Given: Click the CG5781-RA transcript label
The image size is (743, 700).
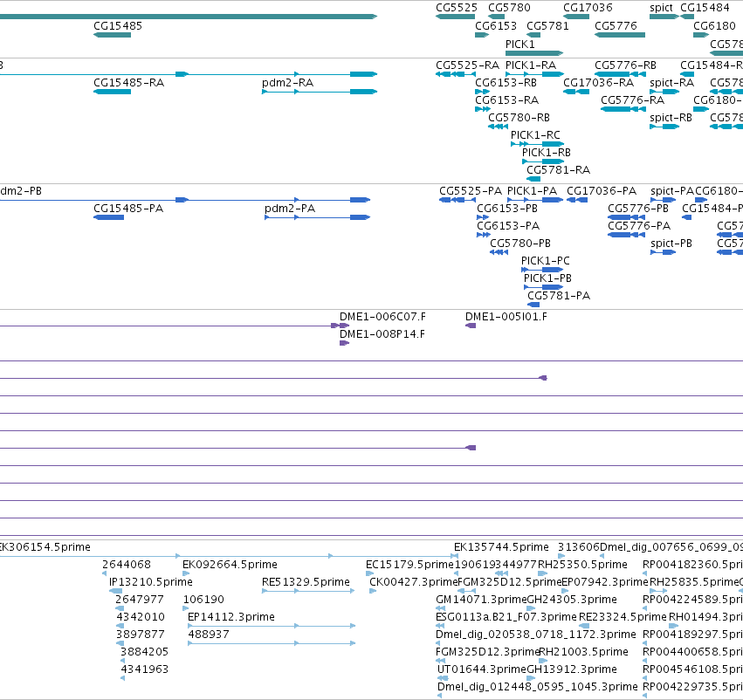Looking at the screenshot, I should 558,170.
